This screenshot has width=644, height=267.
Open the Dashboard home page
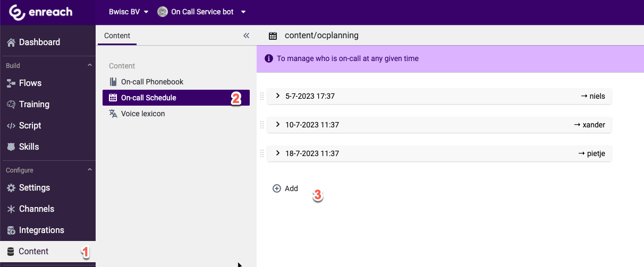point(39,42)
